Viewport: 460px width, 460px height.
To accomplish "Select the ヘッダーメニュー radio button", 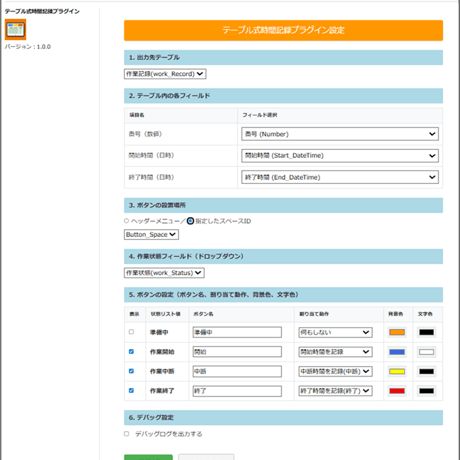I will pyautogui.click(x=126, y=221).
